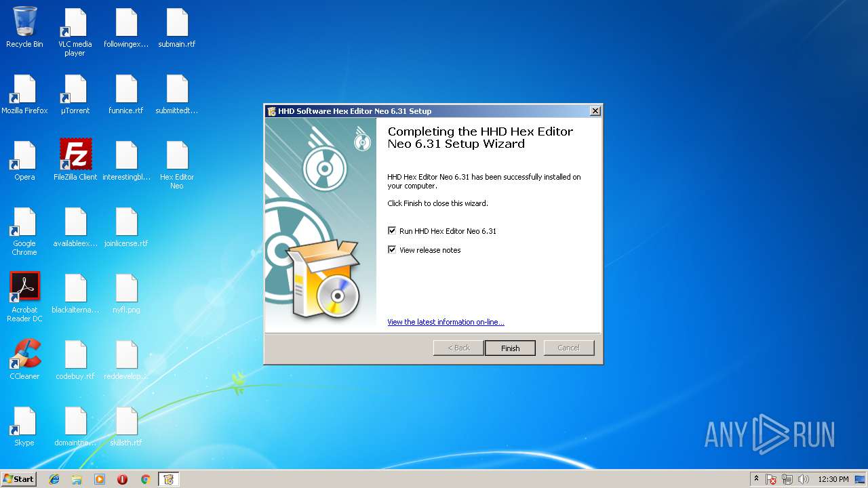Click the Show desktop button
868x488 pixels.
(861, 479)
